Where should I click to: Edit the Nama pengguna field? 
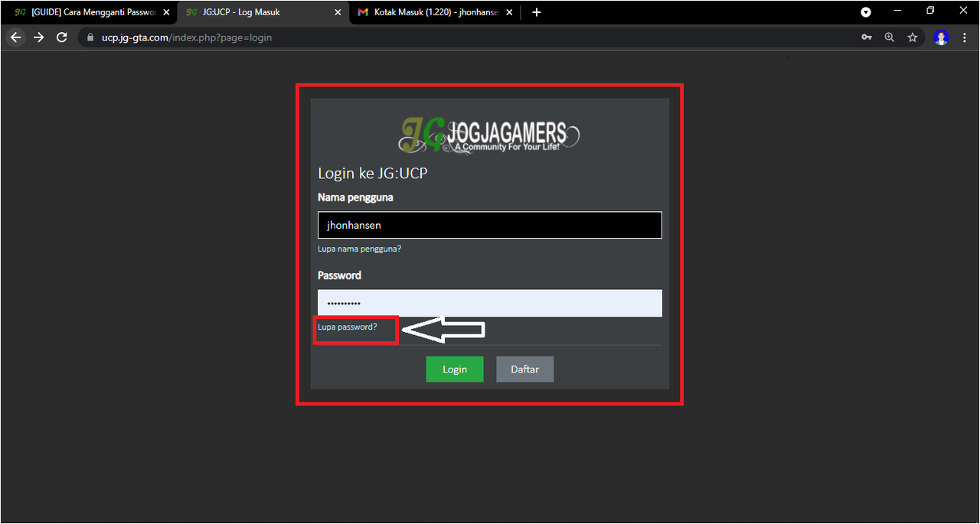tap(490, 225)
